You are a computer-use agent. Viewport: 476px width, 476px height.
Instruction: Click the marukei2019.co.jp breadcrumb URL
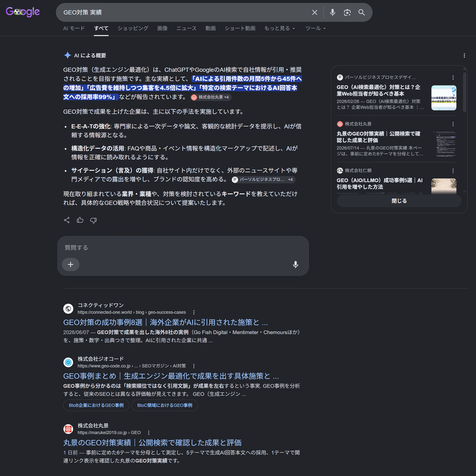(x=109, y=433)
